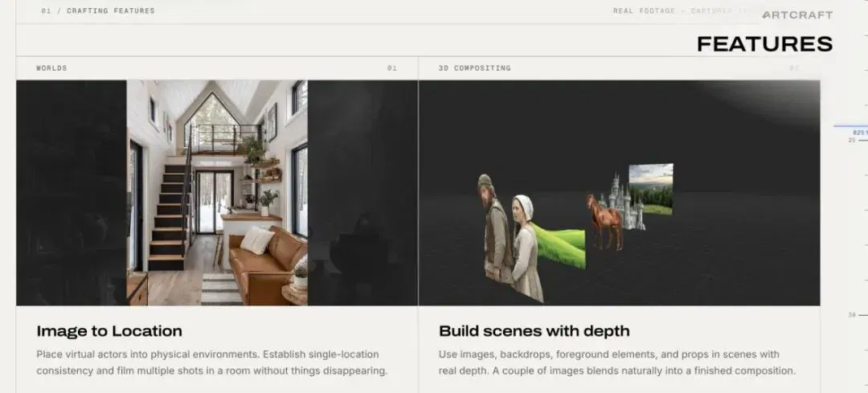Click the scroll ruler marker labeled 30
The width and height of the screenshot is (868, 393).
(x=852, y=315)
